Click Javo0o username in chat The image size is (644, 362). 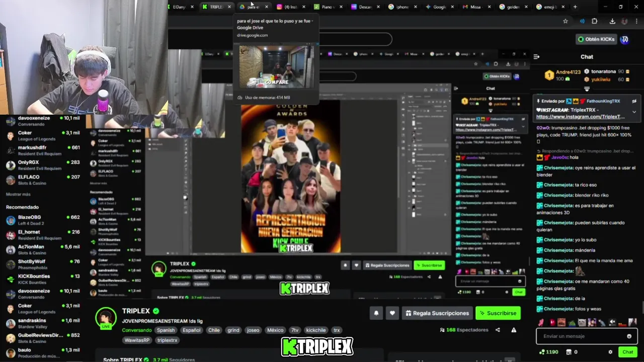pos(559,157)
